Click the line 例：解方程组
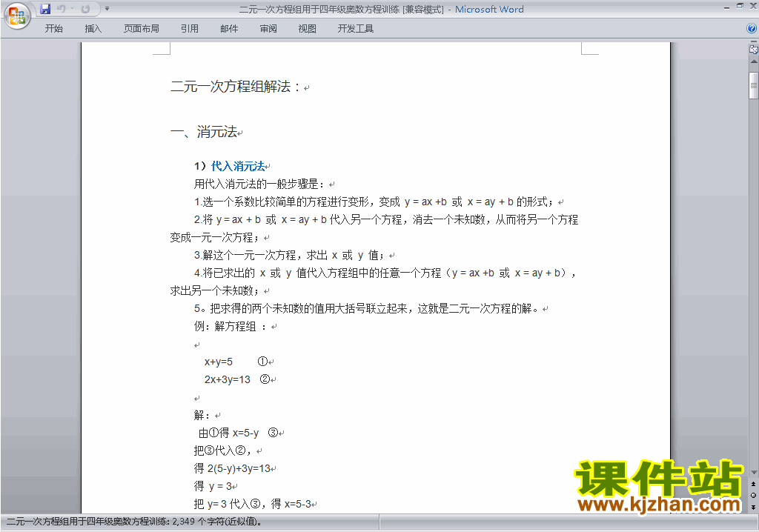The height and width of the screenshot is (532, 759). point(231,327)
